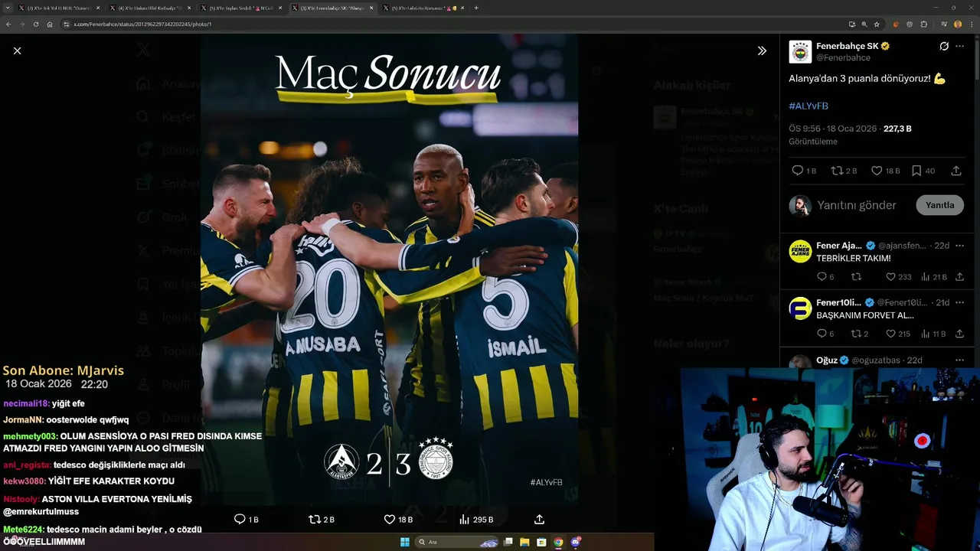
Task: View analytics of the Fener10li comment (11 B)
Action: click(x=933, y=334)
